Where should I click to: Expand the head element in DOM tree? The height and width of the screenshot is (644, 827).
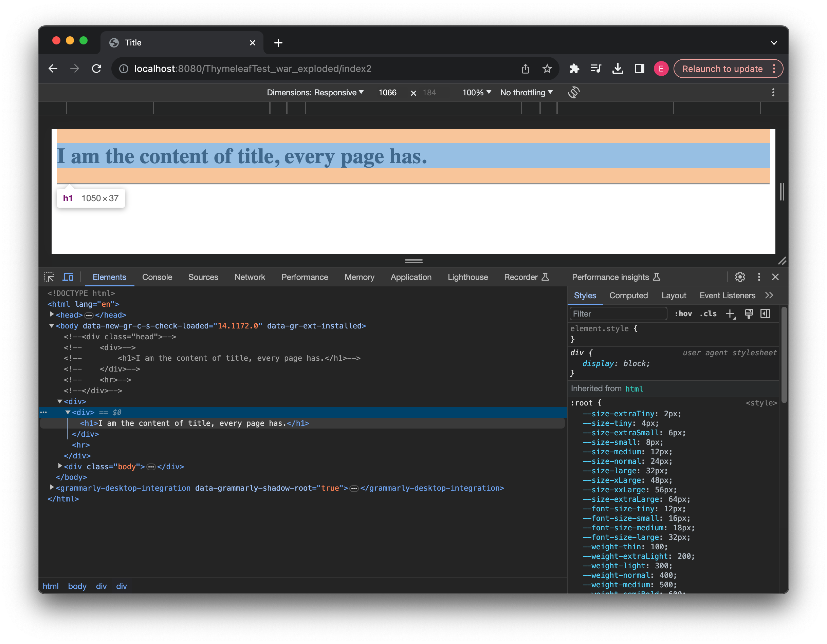click(x=52, y=315)
